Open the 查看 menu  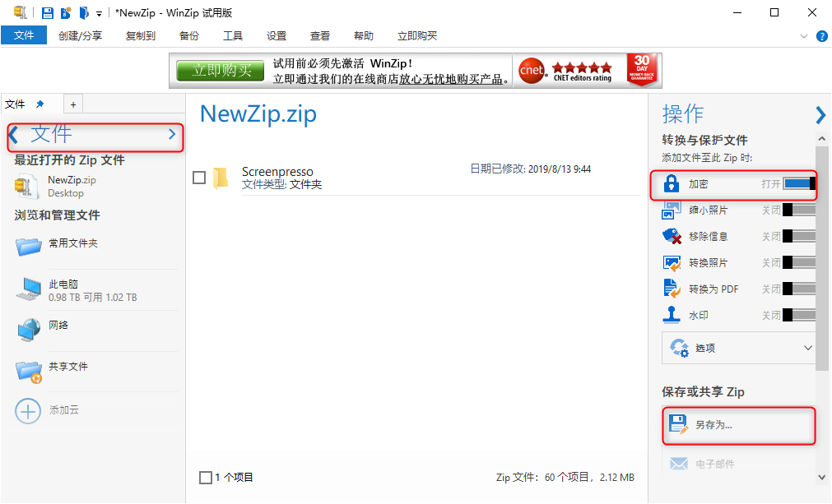[320, 35]
